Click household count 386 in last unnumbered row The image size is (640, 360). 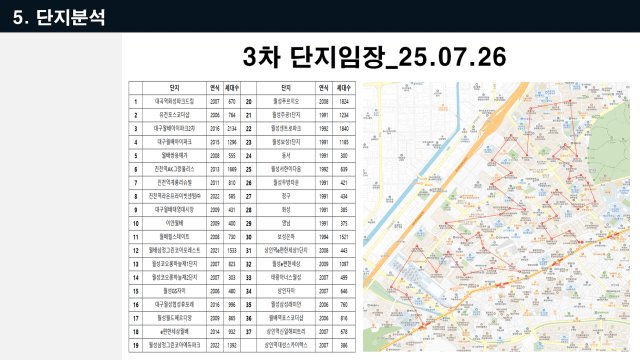coord(344,345)
